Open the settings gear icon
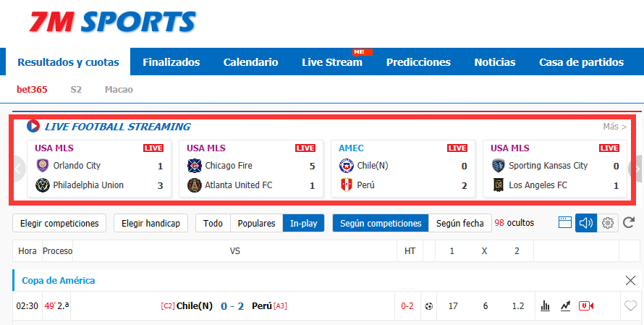Screen dimensions: 644x325 [x=607, y=223]
